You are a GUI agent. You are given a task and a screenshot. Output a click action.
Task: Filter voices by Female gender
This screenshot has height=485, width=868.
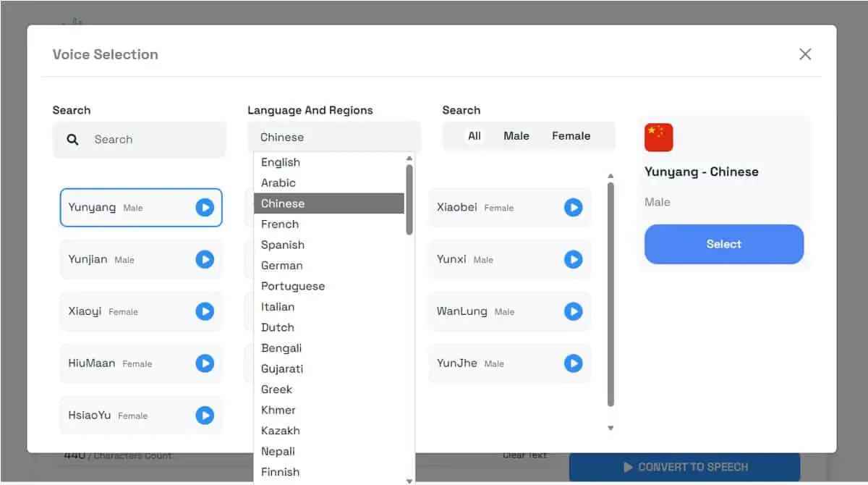[x=571, y=136]
